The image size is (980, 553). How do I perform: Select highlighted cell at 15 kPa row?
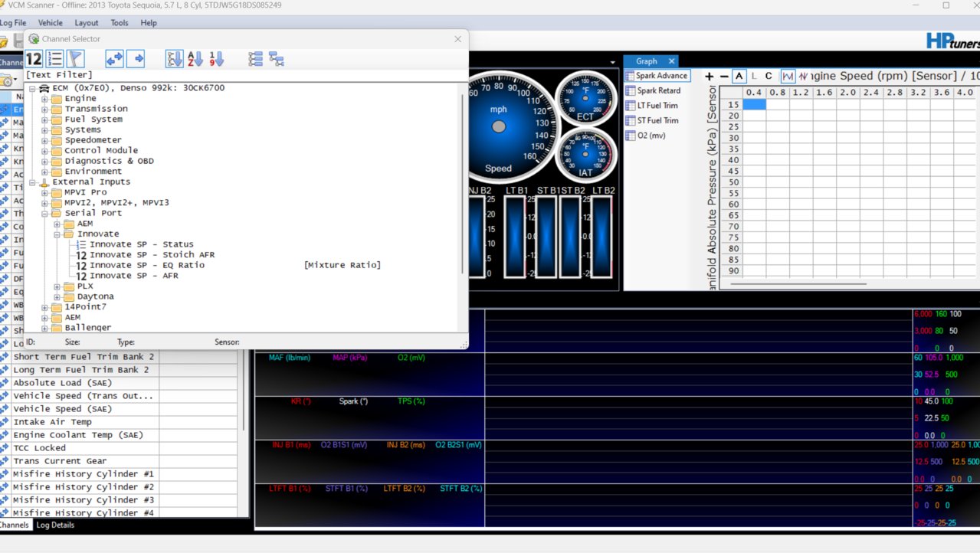click(x=754, y=105)
